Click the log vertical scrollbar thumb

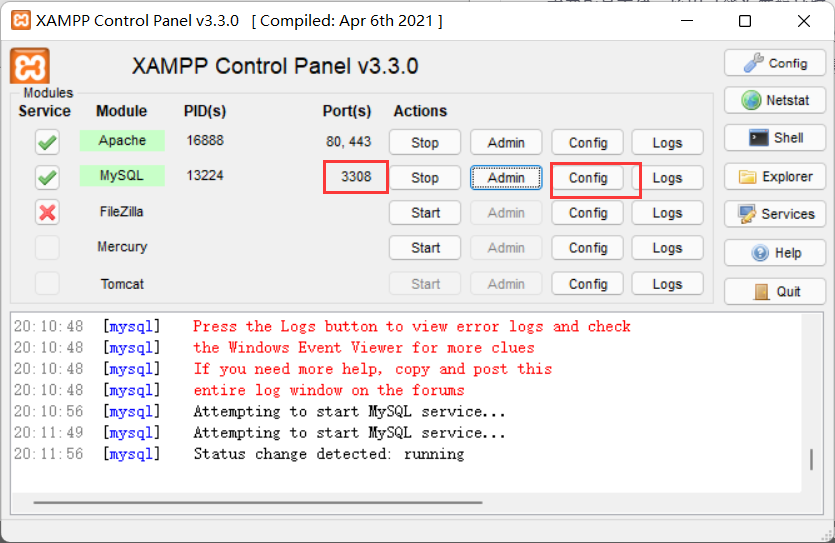(x=811, y=459)
